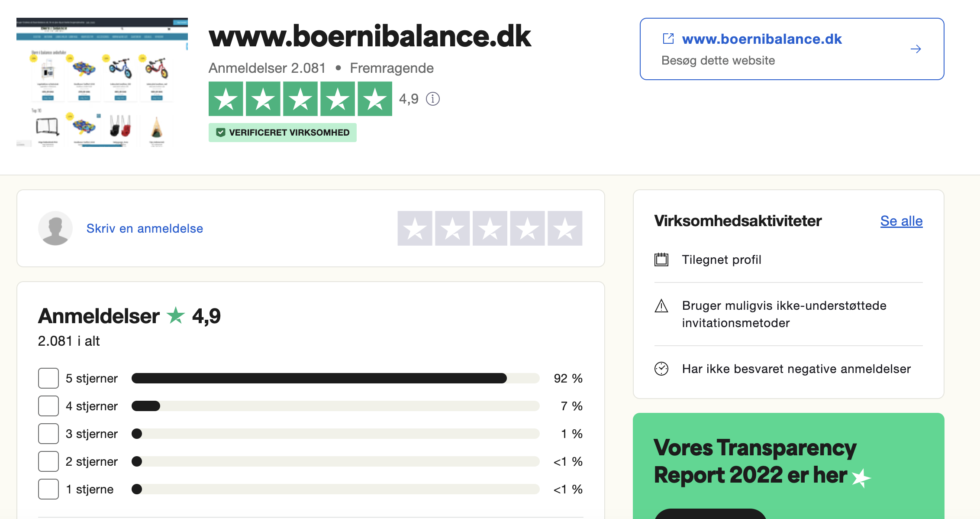The image size is (980, 519).
Task: Click the clock icon beside negative anmeldelser
Action: (x=661, y=369)
